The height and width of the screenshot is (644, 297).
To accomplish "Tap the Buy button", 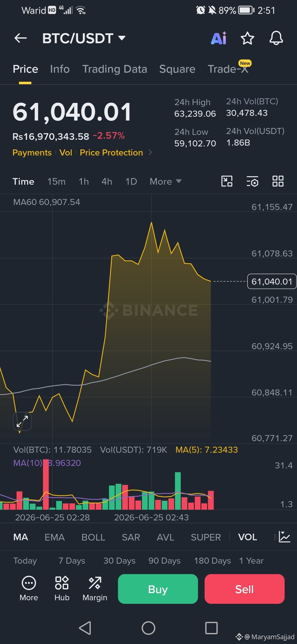I will tap(158, 589).
